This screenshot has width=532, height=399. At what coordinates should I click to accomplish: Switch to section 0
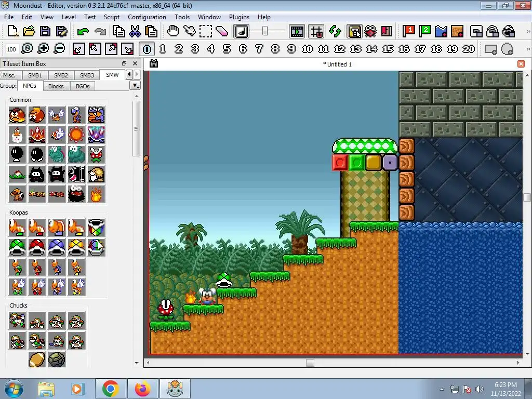[x=147, y=49]
